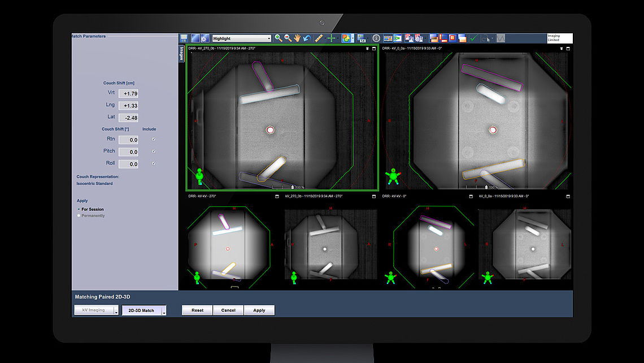Select the Permanently radio button under Apply
644x363 pixels.
tap(79, 215)
